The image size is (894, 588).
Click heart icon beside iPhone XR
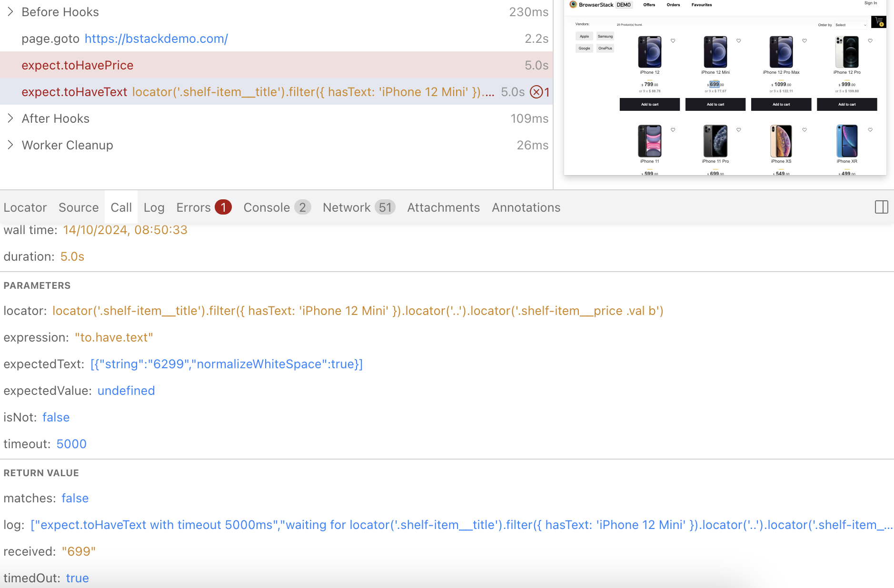coord(870,130)
